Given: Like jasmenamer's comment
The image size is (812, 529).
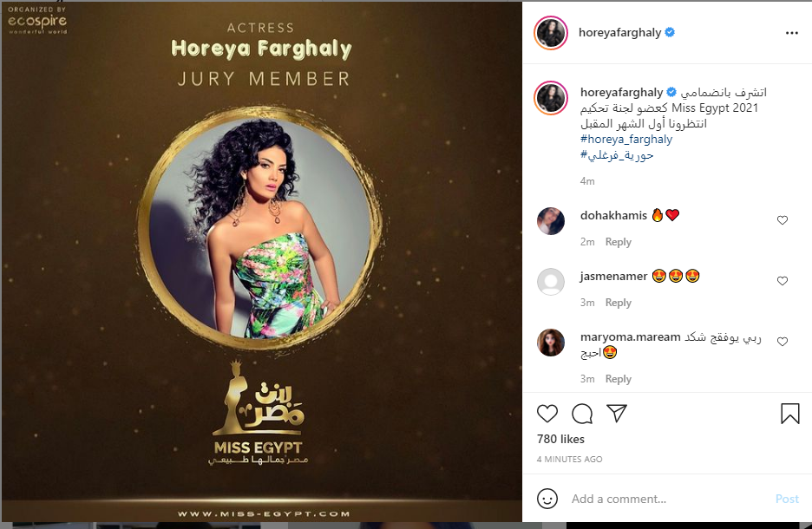Looking at the screenshot, I should (x=783, y=281).
